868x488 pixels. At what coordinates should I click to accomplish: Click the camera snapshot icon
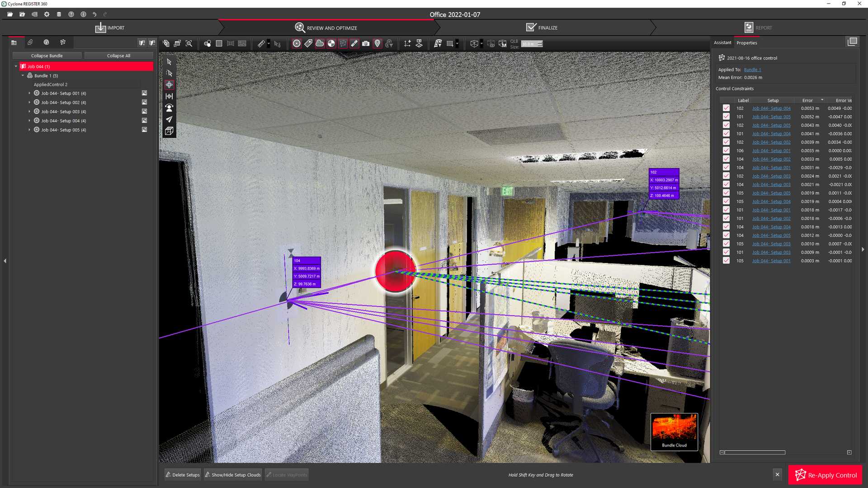click(x=366, y=43)
